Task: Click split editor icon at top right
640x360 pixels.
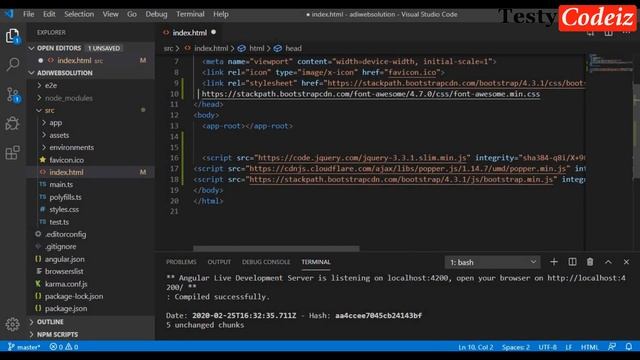Action: click(608, 33)
